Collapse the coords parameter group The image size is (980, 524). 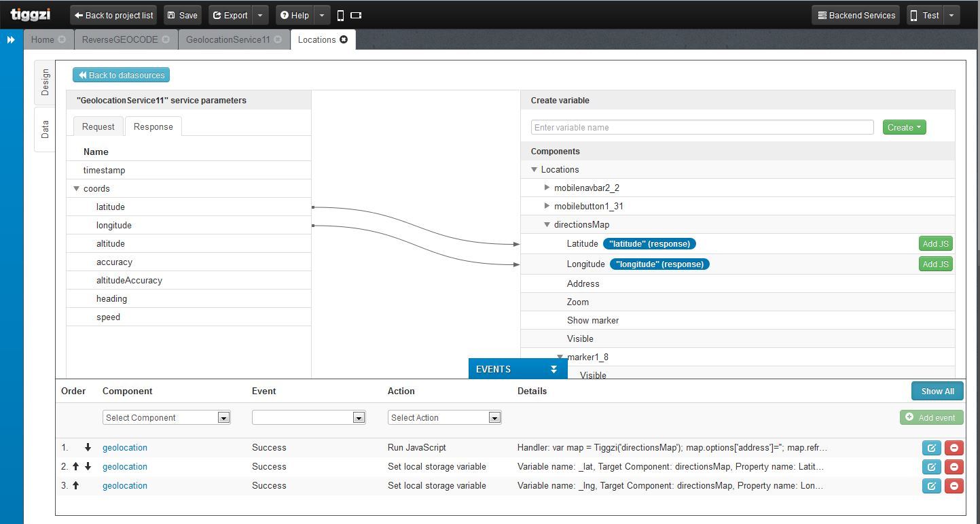pos(76,189)
